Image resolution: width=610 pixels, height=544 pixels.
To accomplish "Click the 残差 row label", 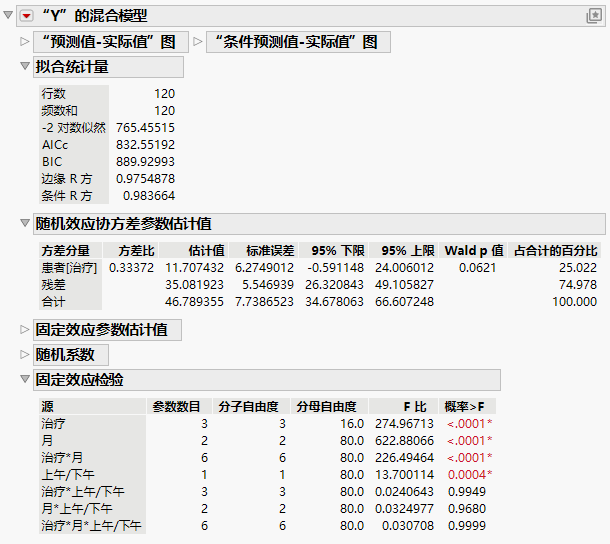I will [x=54, y=285].
